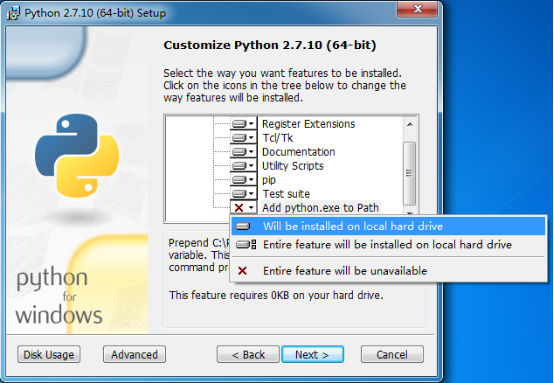Click the feature list scrollbar thumb
This screenshot has height=383, width=554.
409,173
